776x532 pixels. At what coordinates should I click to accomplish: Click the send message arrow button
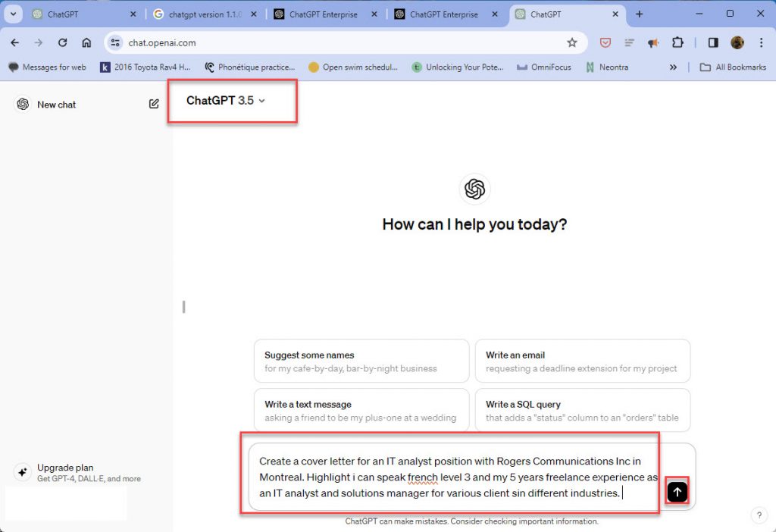click(677, 492)
